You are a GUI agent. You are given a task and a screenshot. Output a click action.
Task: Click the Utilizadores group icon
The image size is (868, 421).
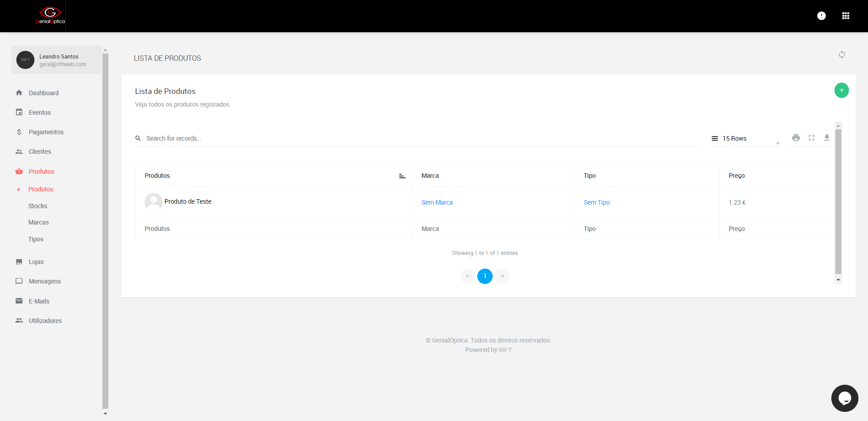(x=19, y=320)
